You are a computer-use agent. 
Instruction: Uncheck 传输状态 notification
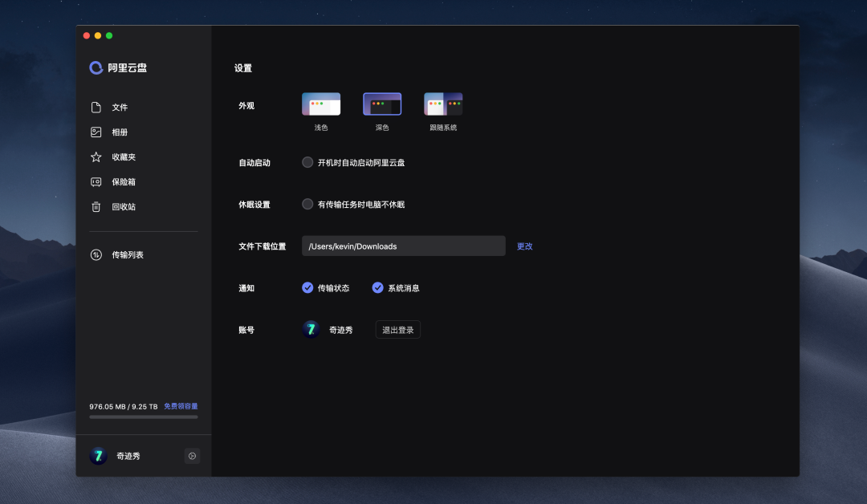click(x=307, y=288)
